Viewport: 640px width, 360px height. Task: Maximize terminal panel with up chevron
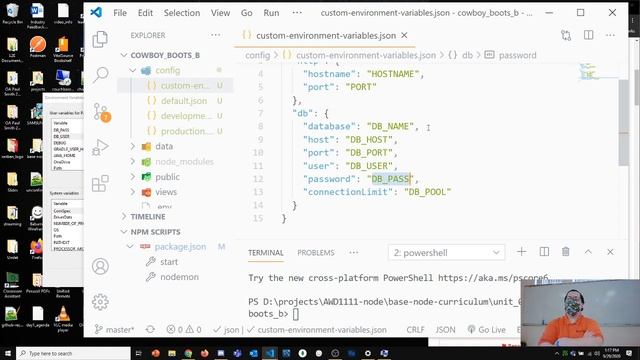(x=588, y=252)
